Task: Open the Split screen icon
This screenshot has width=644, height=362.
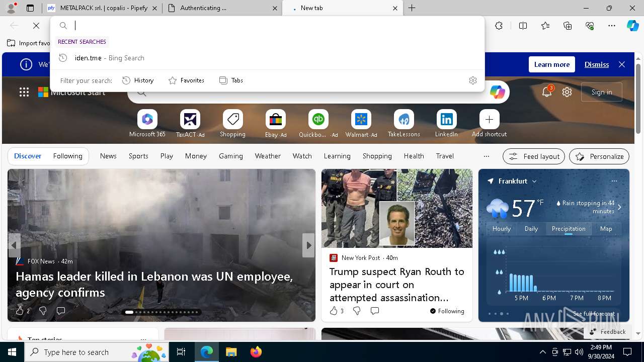Action: pyautogui.click(x=523, y=26)
